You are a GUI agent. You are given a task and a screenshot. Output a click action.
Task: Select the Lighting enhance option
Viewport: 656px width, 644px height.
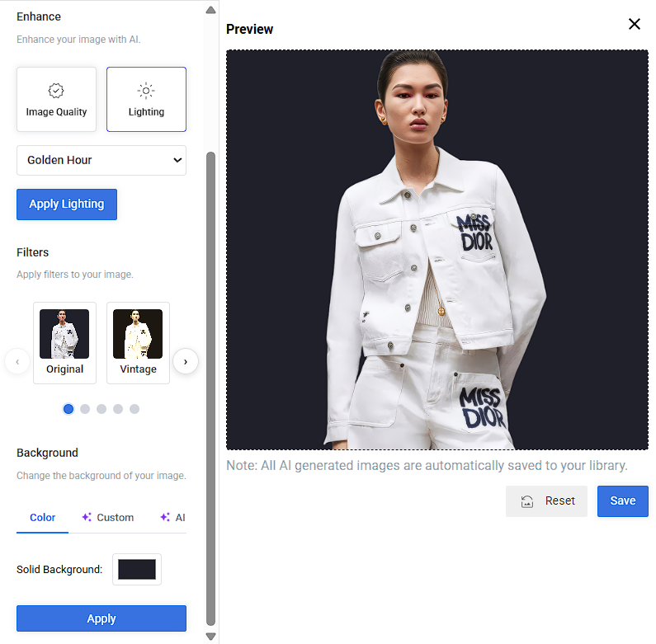[x=146, y=100]
